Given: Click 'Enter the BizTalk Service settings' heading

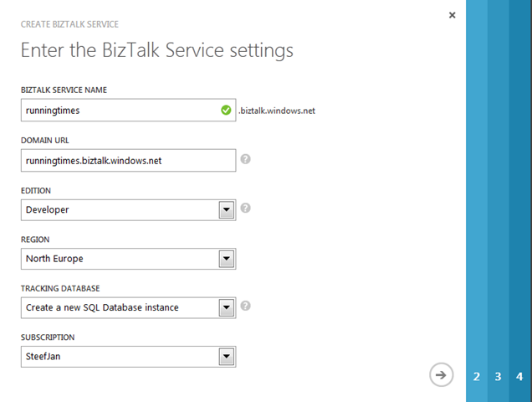Looking at the screenshot, I should coord(157,50).
